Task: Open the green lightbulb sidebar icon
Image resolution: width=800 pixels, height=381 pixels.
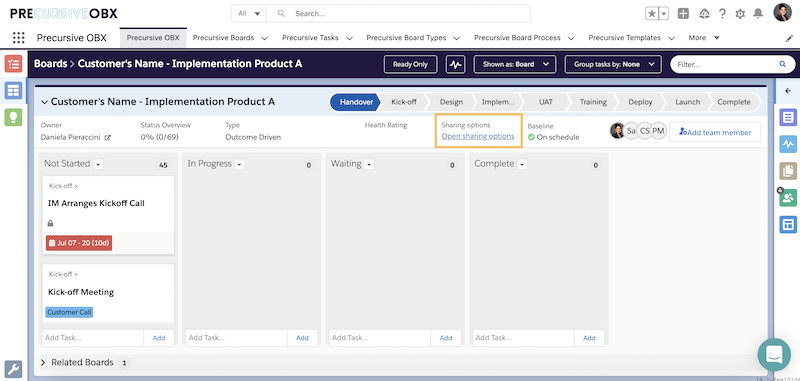Action: click(x=13, y=117)
